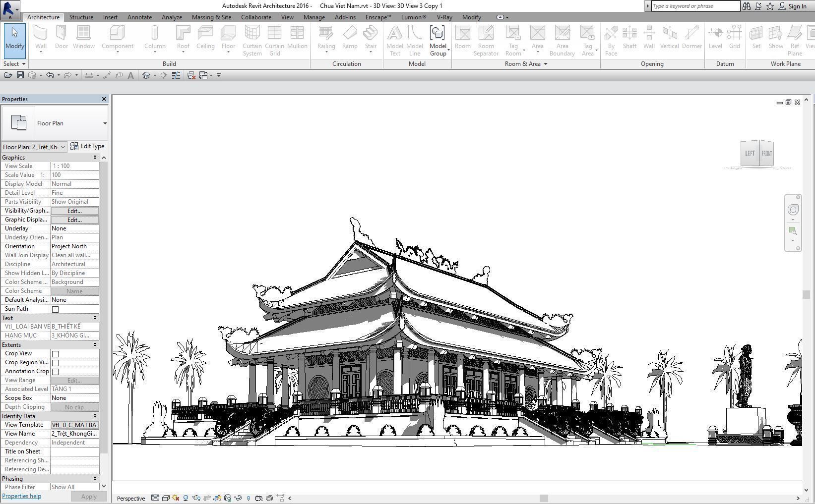Click the View Name field value
This screenshot has width=815, height=504.
74,434
